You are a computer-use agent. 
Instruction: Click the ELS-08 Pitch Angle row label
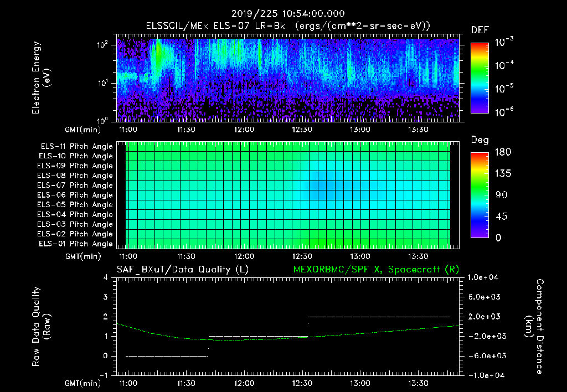pos(75,176)
